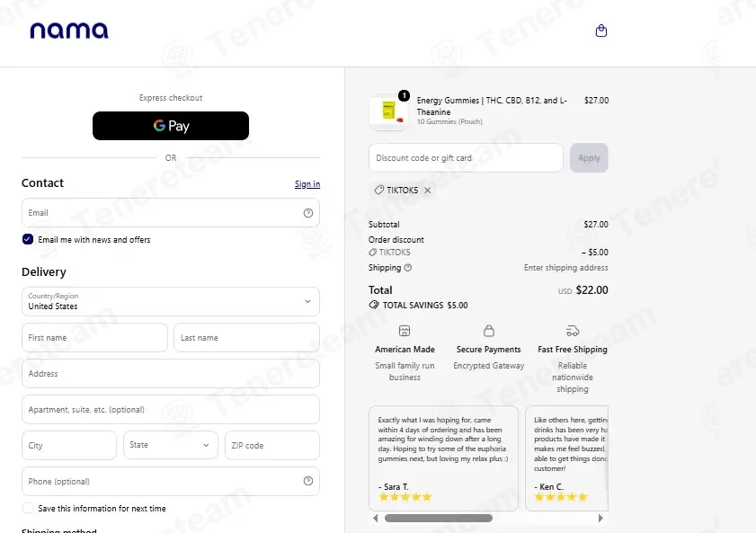
Task: Click the Enter shipping address text
Action: tap(566, 268)
